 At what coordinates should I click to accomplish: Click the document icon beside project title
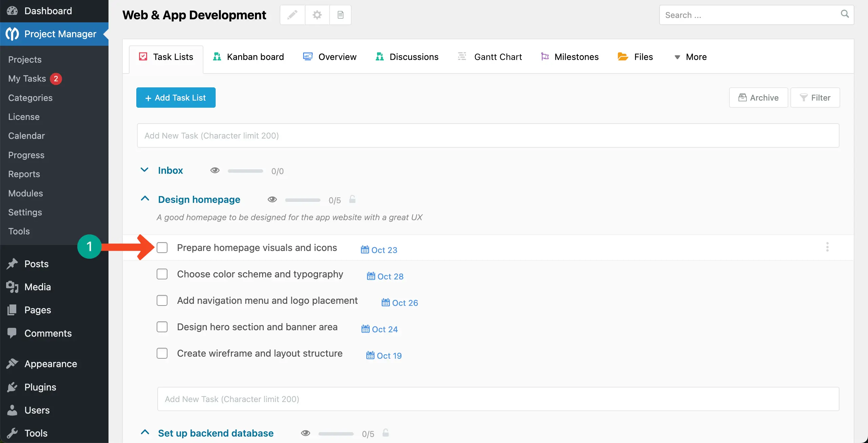(340, 15)
